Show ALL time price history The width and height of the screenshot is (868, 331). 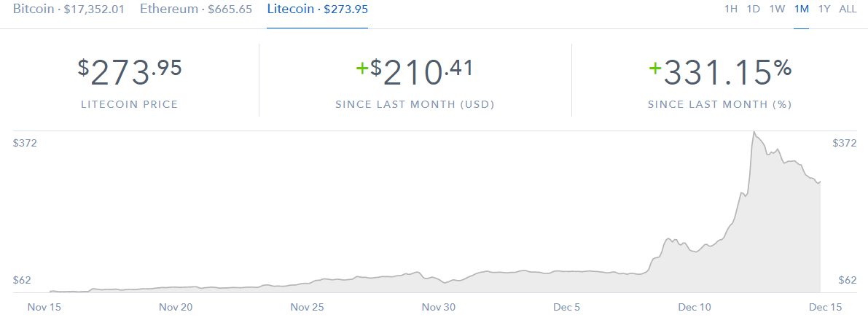pos(848,9)
